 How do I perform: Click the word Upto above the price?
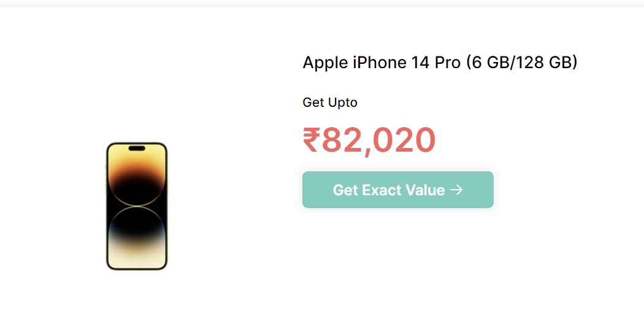342,103
